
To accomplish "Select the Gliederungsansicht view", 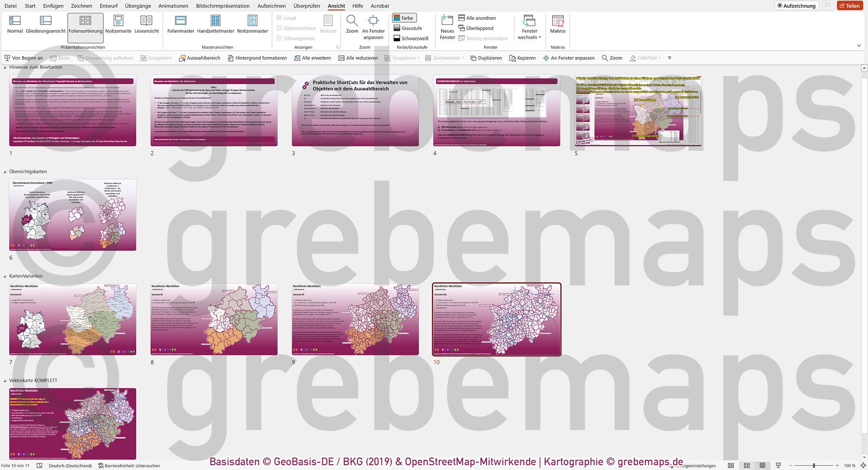I will click(45, 25).
